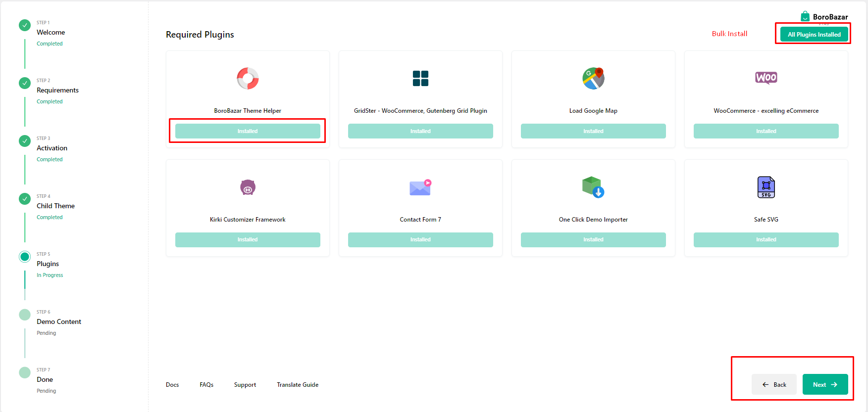Click the Load Google Map icon
This screenshot has height=412, width=868.
pyautogui.click(x=593, y=78)
